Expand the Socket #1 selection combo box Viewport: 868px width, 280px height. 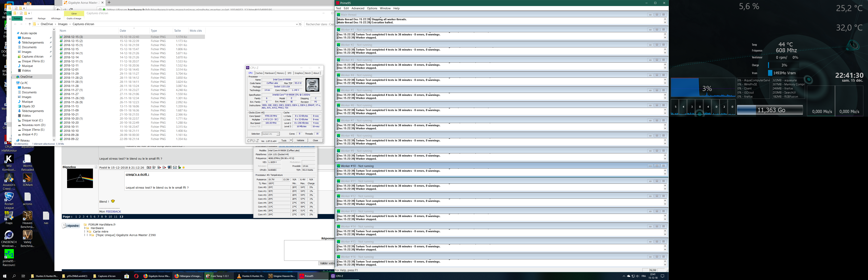[278, 134]
